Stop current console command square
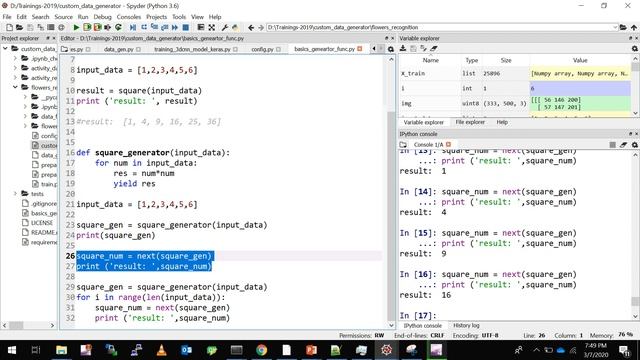The height and width of the screenshot is (360, 640). coord(612,144)
